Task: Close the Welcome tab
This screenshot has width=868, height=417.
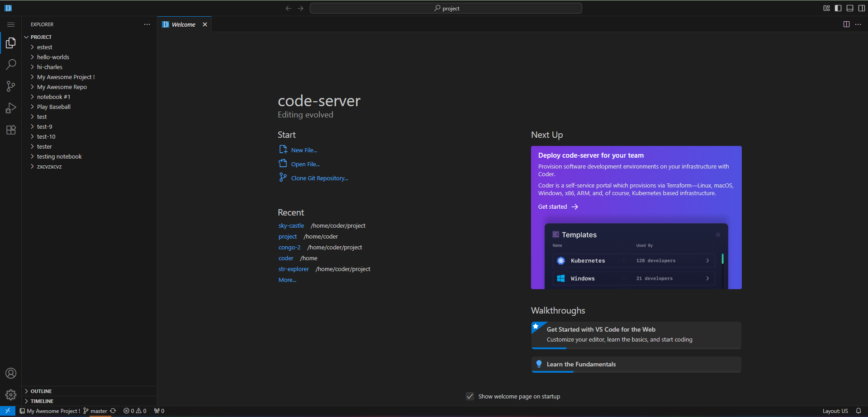Action: point(205,24)
